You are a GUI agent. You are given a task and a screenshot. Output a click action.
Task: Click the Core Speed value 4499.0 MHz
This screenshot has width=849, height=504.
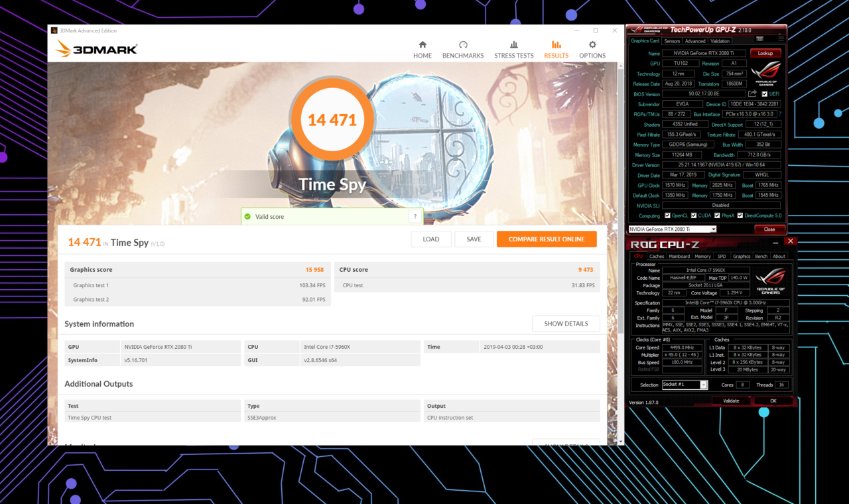pyautogui.click(x=682, y=347)
